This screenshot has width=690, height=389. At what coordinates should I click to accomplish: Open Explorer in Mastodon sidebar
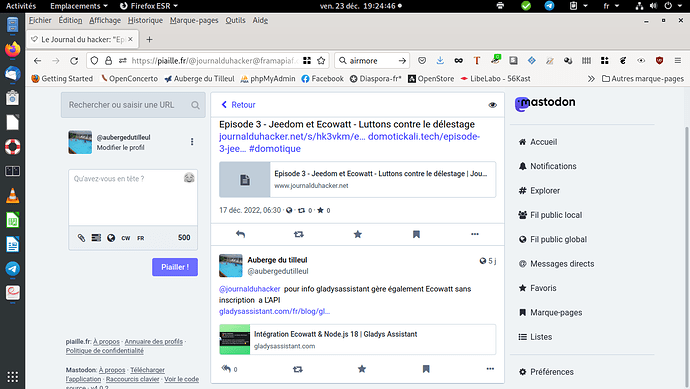click(x=539, y=191)
